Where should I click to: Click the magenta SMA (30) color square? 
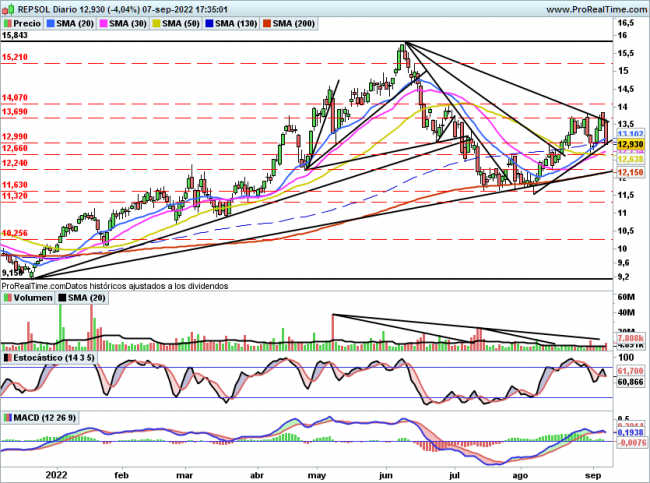[x=104, y=24]
